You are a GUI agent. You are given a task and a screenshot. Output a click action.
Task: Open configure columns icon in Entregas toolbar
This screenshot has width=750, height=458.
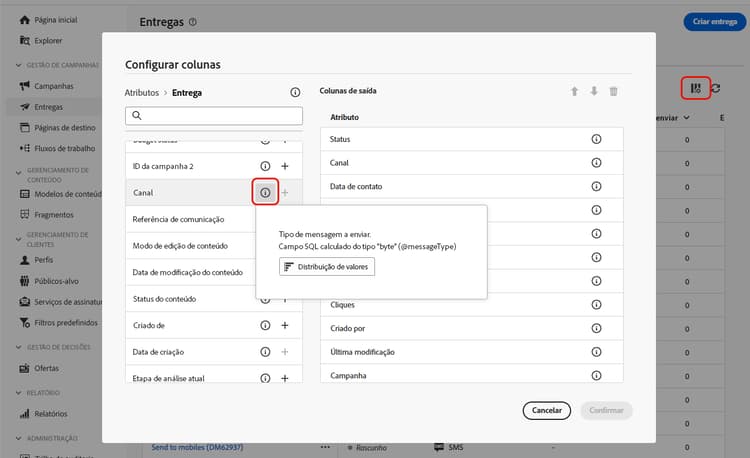click(x=695, y=88)
